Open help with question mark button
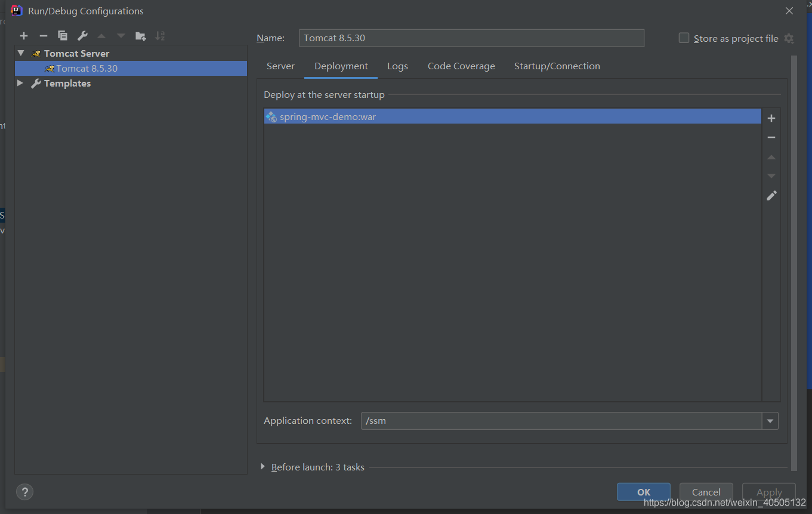 (x=24, y=492)
